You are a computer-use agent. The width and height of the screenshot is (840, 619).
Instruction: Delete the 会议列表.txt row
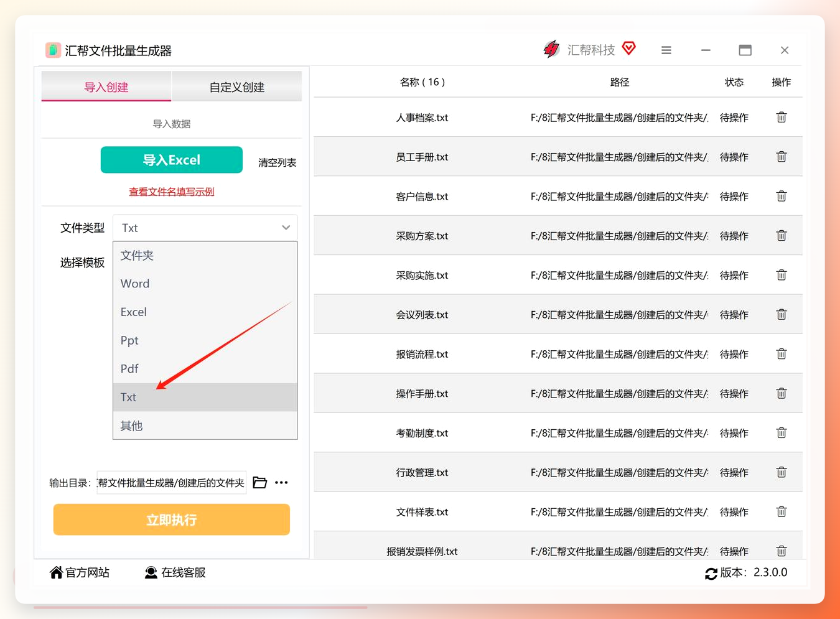click(782, 315)
